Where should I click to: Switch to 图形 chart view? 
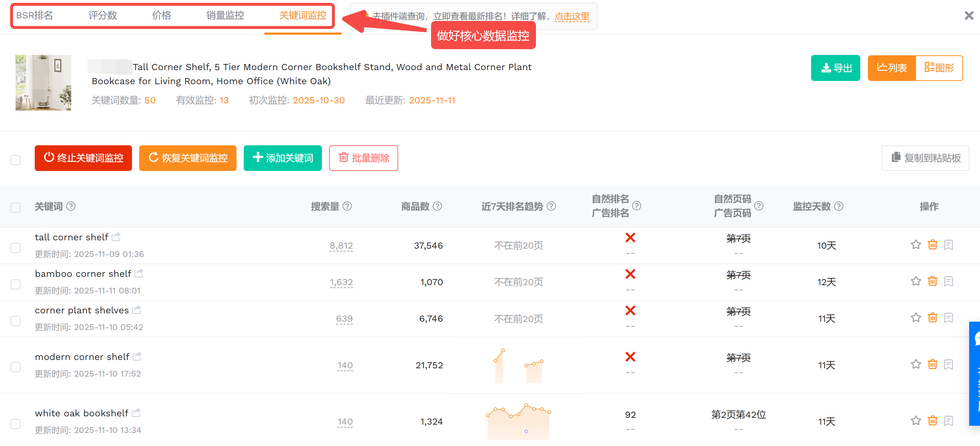[x=938, y=68]
